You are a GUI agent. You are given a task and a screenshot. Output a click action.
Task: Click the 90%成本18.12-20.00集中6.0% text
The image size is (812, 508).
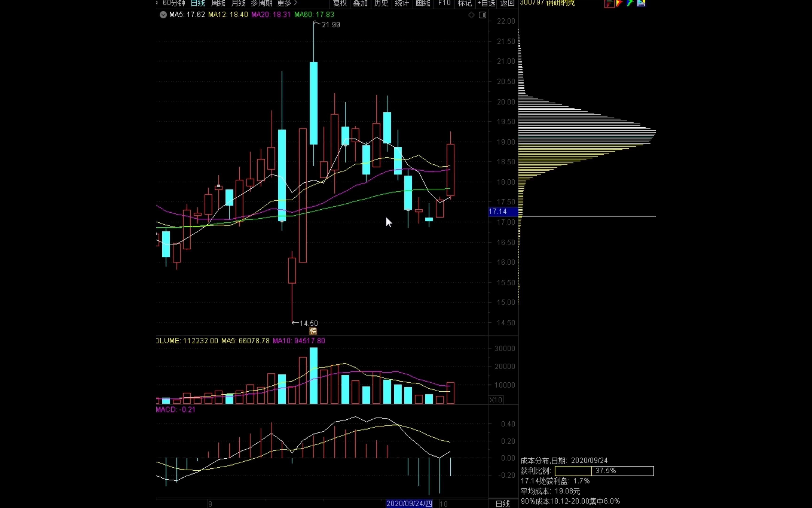click(x=570, y=501)
